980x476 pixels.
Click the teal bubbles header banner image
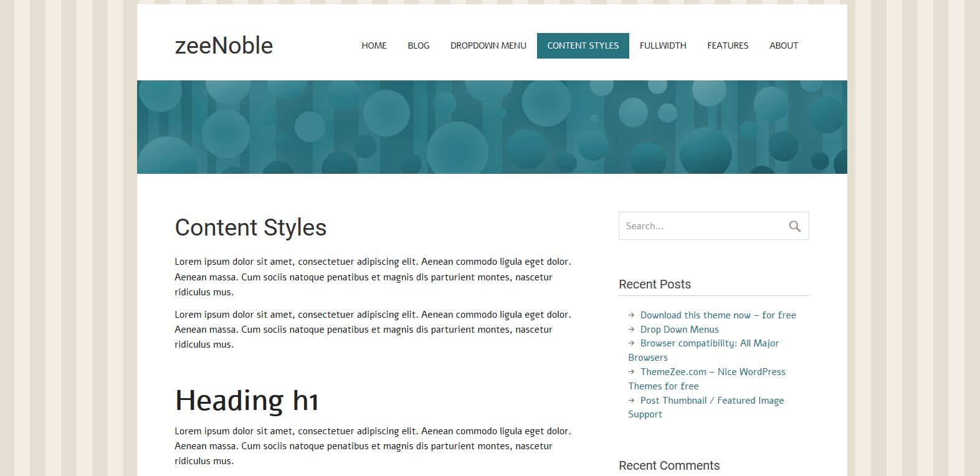click(x=492, y=127)
